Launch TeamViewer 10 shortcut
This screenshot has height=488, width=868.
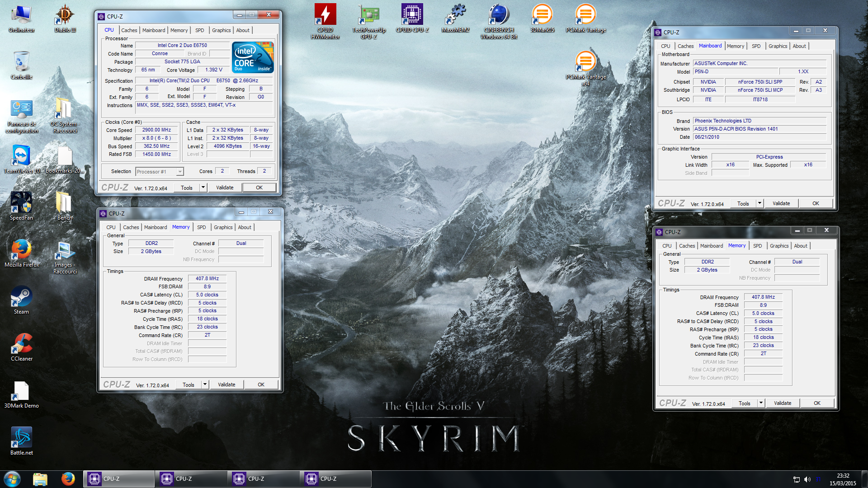click(21, 159)
